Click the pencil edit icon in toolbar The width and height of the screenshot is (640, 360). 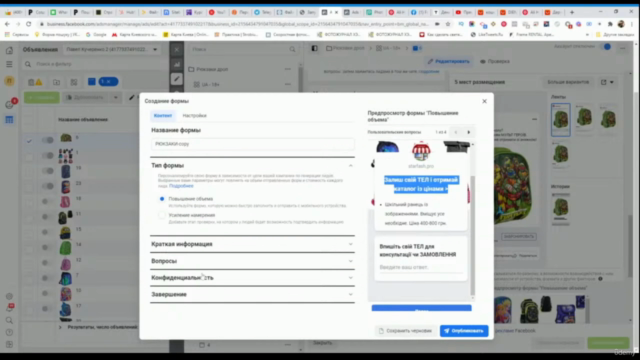131,98
